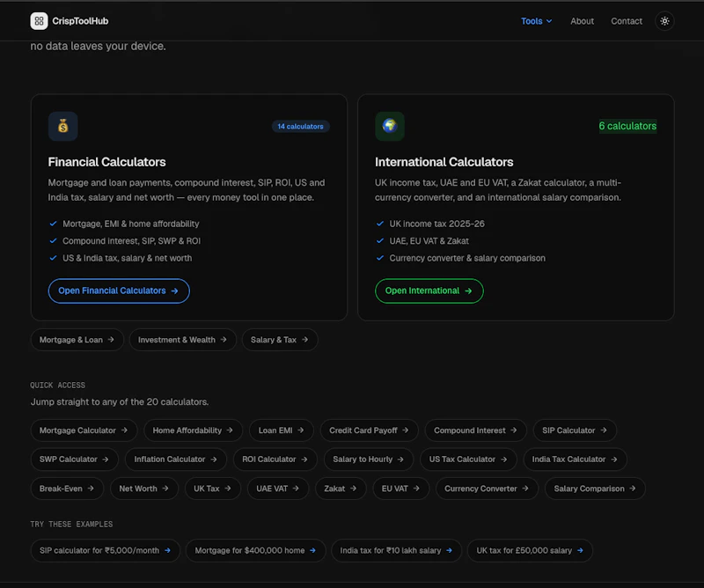The width and height of the screenshot is (704, 588).
Task: Open the Tools dropdown menu
Action: (x=537, y=21)
